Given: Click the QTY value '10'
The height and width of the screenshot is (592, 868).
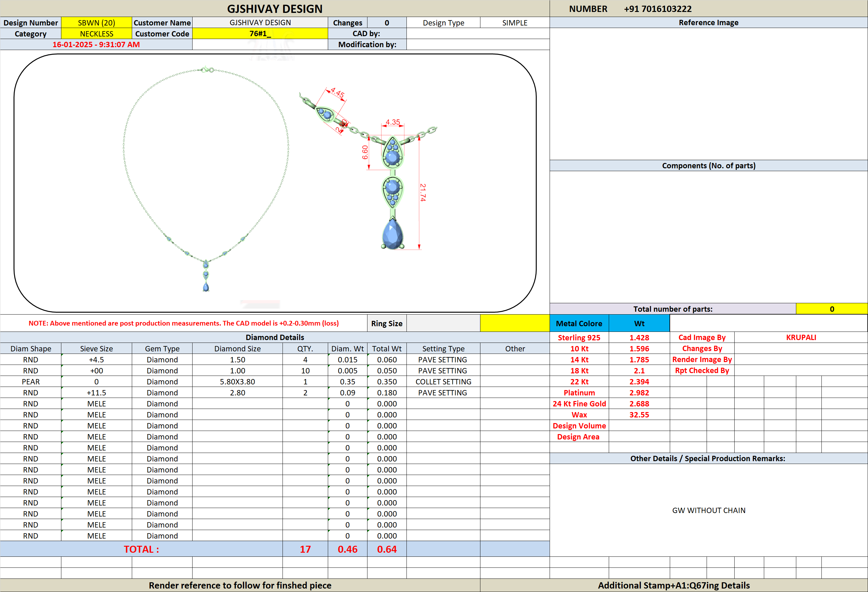Looking at the screenshot, I should [305, 371].
